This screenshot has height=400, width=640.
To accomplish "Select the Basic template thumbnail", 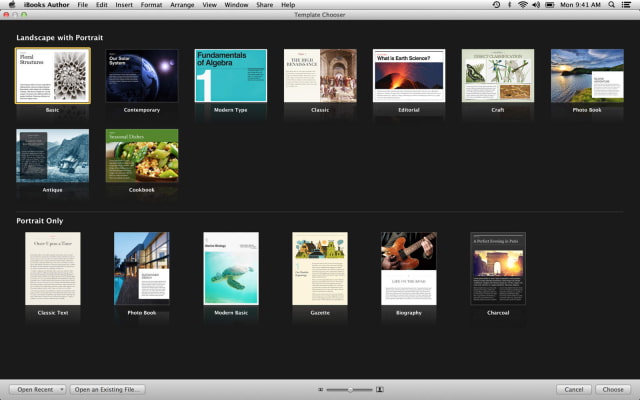I will pyautogui.click(x=53, y=76).
